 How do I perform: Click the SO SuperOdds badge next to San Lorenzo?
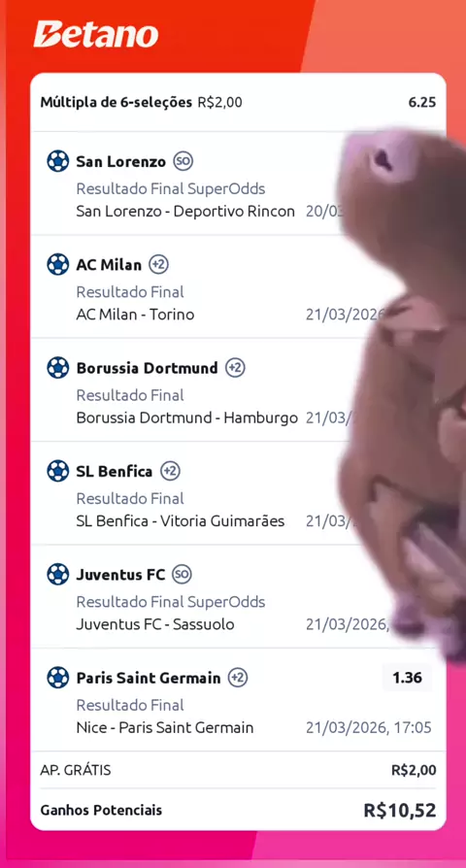tap(183, 161)
